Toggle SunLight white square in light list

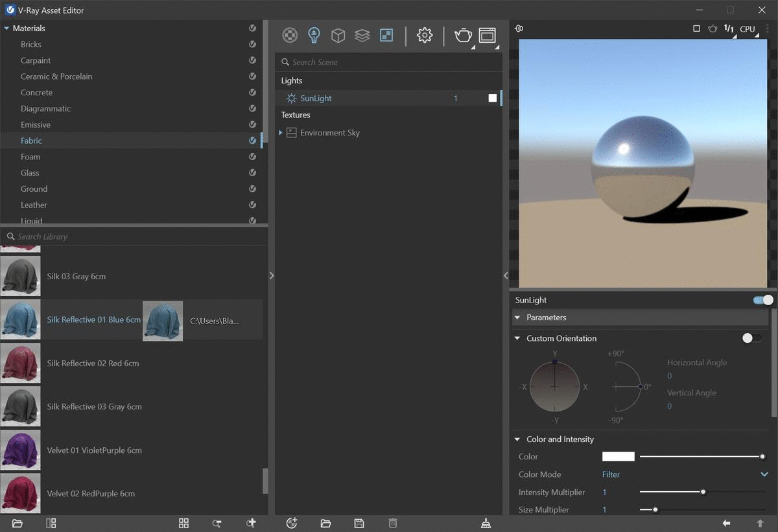[493, 98]
